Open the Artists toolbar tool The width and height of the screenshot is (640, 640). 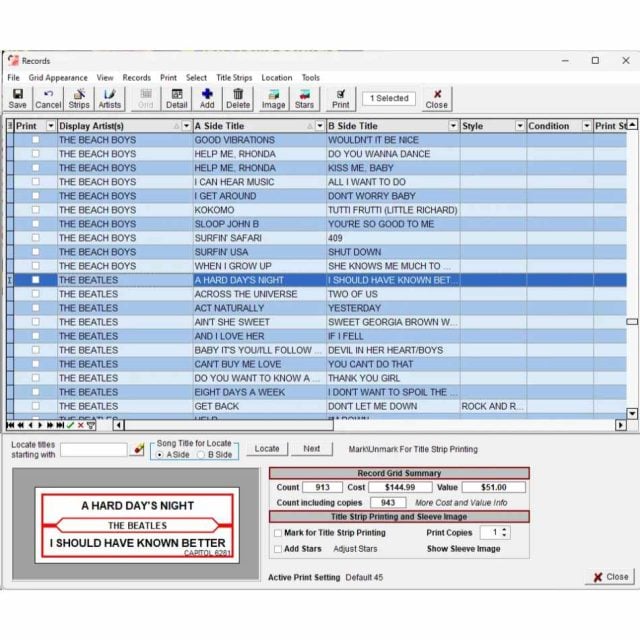110,99
